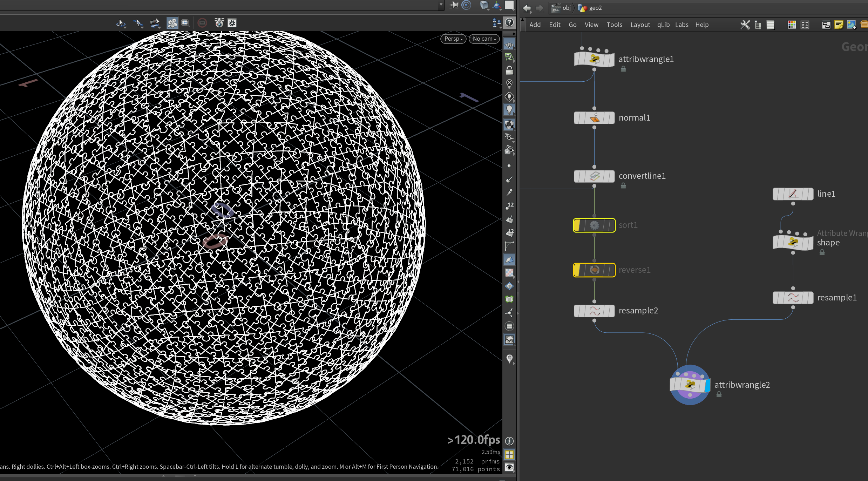
Task: Click the obj path breadcrumb
Action: pyautogui.click(x=561, y=8)
